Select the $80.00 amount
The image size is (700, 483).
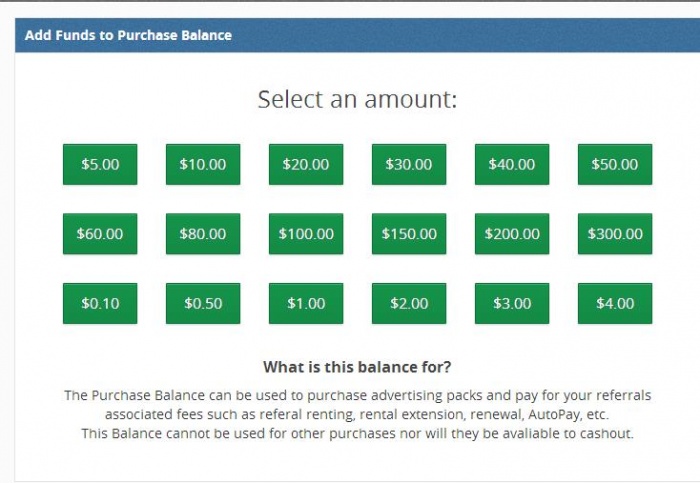coord(203,234)
